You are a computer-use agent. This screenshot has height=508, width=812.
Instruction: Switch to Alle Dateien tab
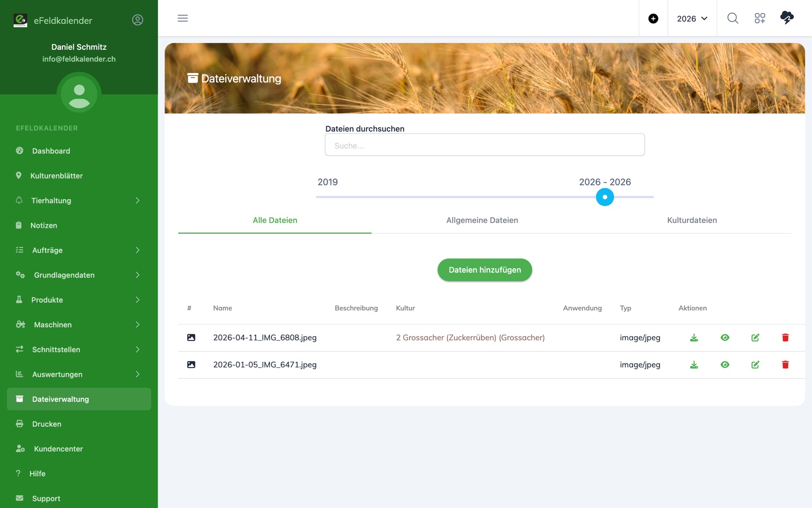(x=275, y=220)
